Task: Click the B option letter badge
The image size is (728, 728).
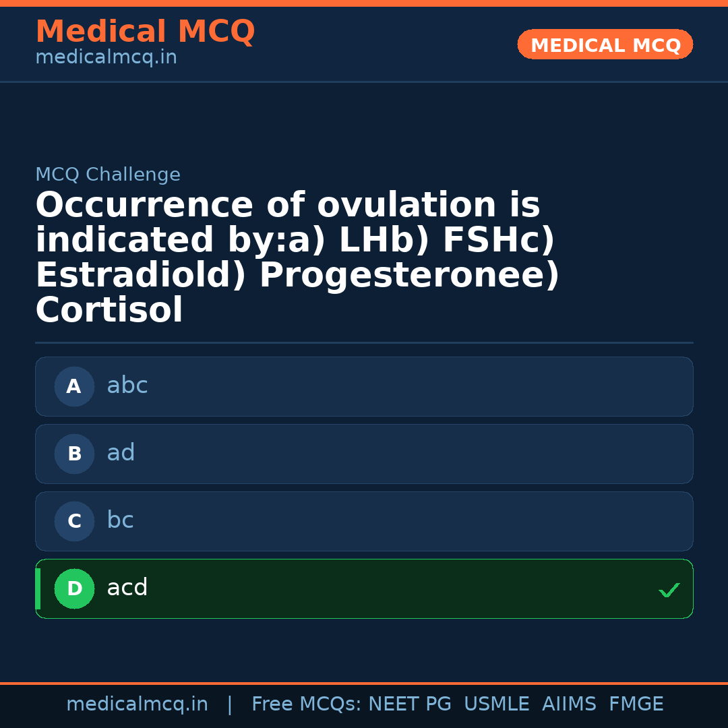Action: 74,454
